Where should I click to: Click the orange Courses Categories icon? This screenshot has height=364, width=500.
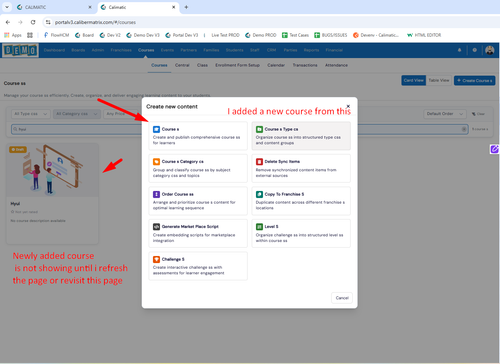click(156, 162)
